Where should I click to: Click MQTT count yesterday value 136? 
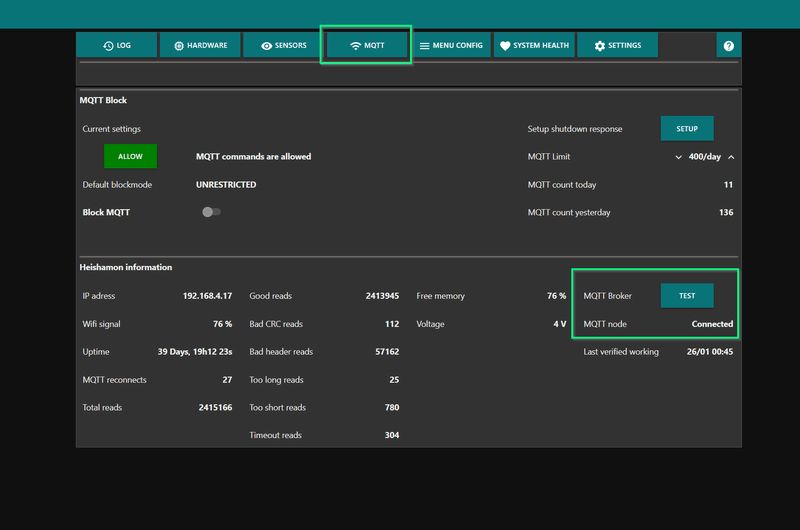(x=726, y=212)
